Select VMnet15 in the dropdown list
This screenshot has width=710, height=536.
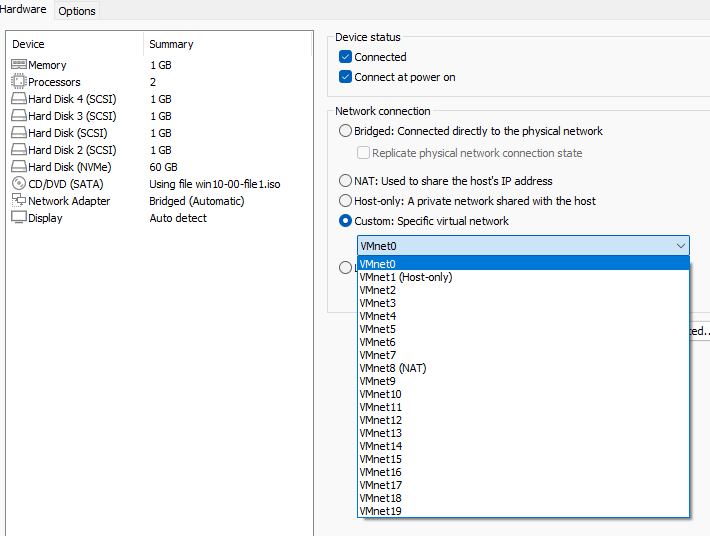coord(523,459)
